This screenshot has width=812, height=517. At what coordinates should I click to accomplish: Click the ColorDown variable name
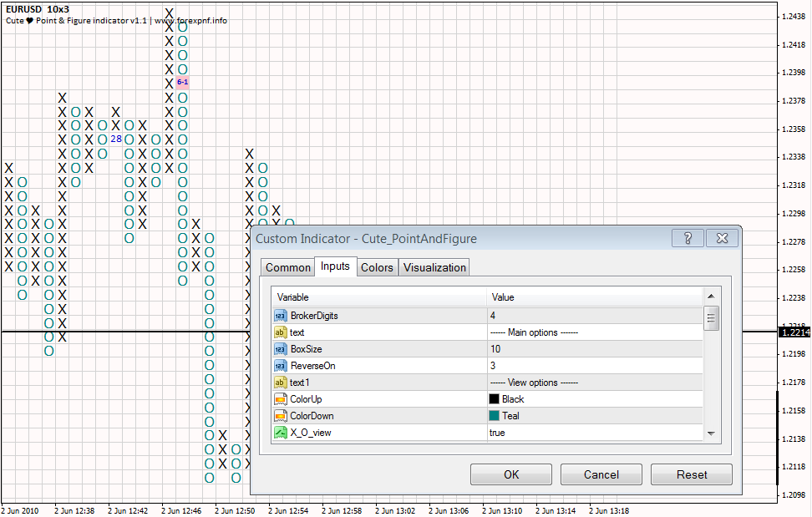tap(312, 416)
